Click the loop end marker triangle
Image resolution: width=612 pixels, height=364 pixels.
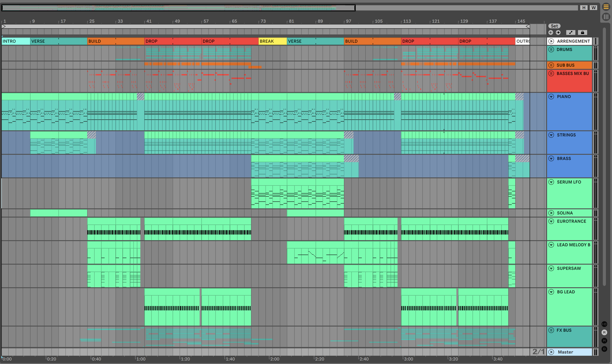(528, 26)
